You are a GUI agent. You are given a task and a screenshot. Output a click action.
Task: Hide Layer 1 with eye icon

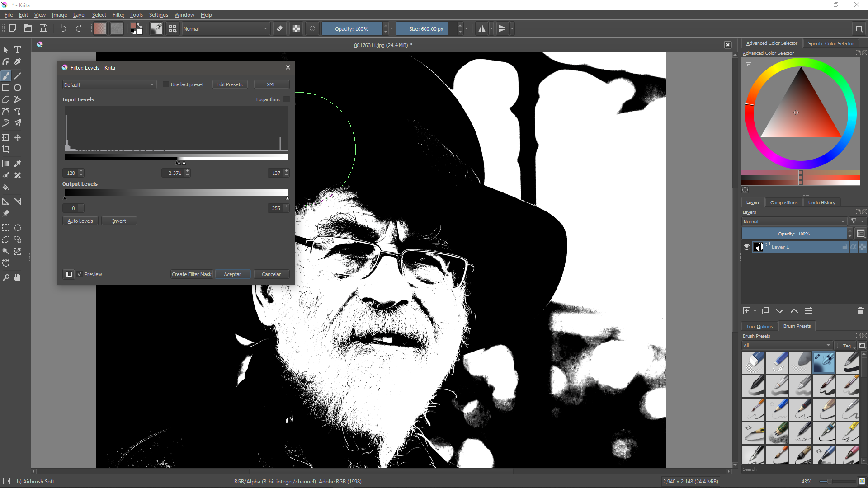(747, 247)
